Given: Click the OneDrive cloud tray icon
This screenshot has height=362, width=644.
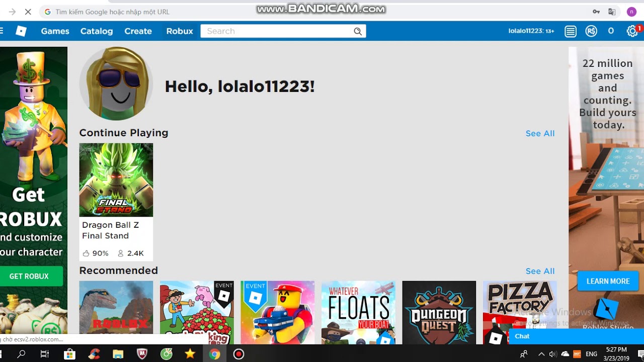Looking at the screenshot, I should pyautogui.click(x=565, y=354).
